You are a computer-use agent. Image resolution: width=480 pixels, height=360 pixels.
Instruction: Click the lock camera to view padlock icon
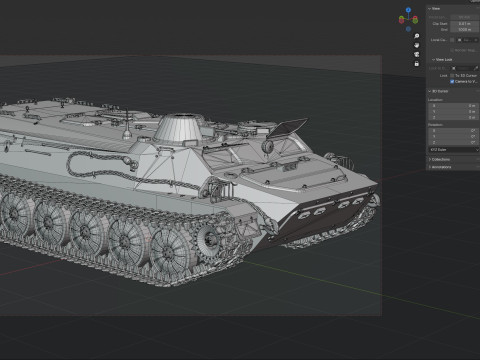(416, 63)
